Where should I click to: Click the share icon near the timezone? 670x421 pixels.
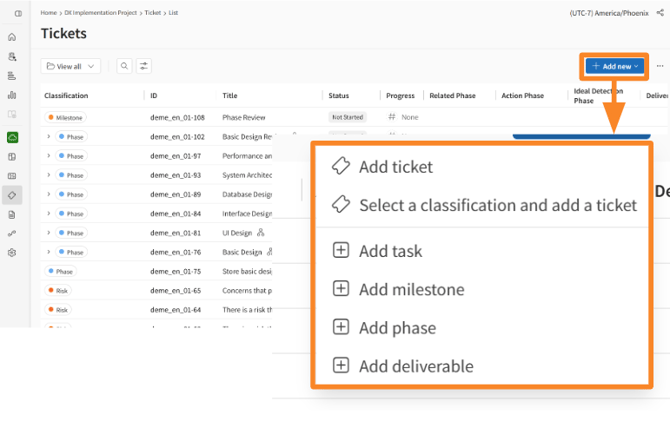coord(660,13)
